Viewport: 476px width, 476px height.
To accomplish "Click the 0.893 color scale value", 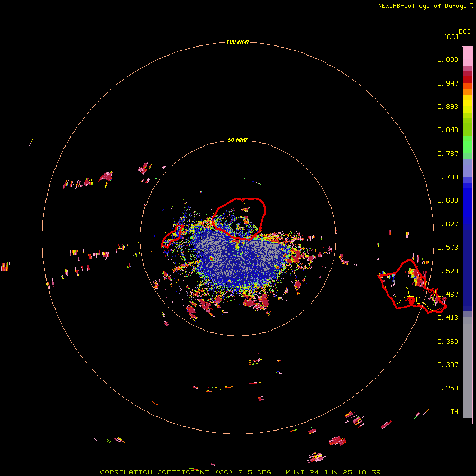I will (x=448, y=106).
